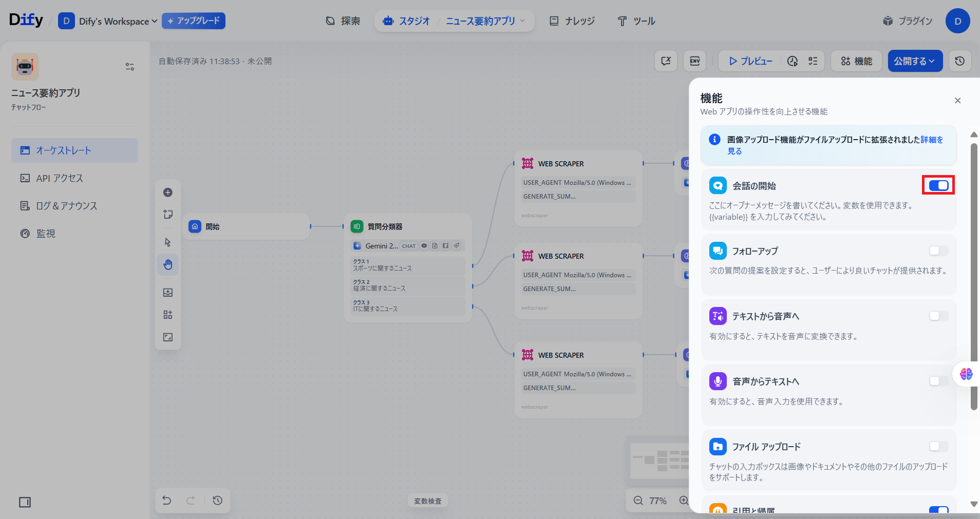Viewport: 980px width, 519px height.
Task: Click the ENV environment variables icon
Action: (694, 61)
